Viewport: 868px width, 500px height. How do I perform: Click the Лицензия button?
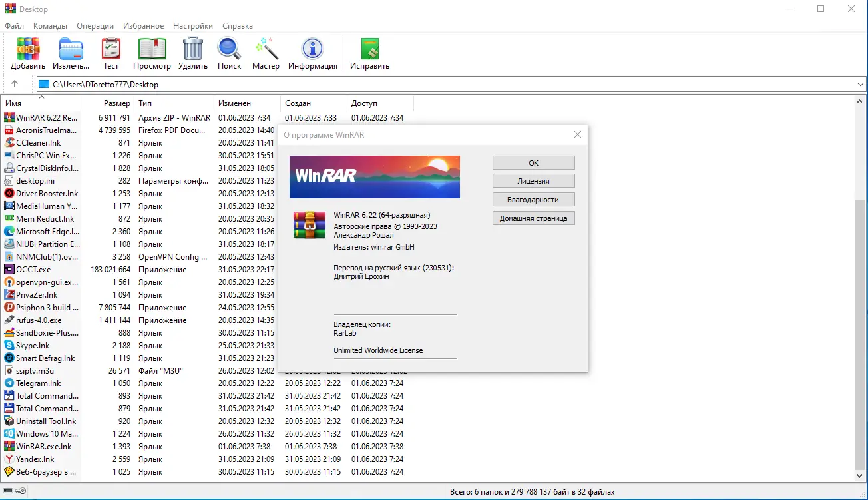point(533,181)
